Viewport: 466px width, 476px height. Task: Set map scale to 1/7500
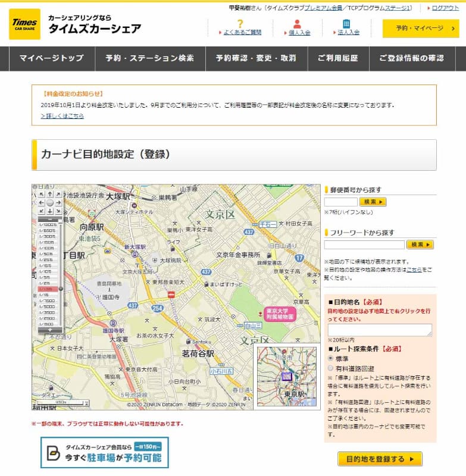pos(48,301)
